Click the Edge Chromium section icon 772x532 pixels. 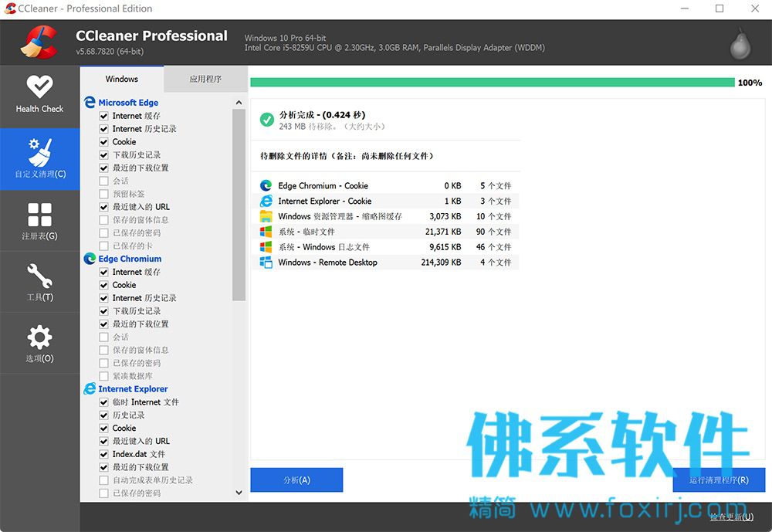click(90, 259)
